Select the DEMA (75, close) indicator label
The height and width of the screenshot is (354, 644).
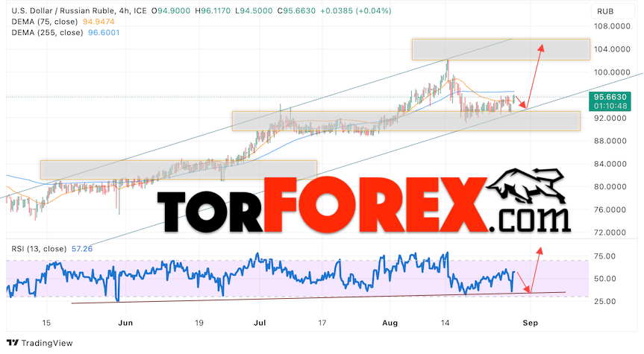point(44,22)
